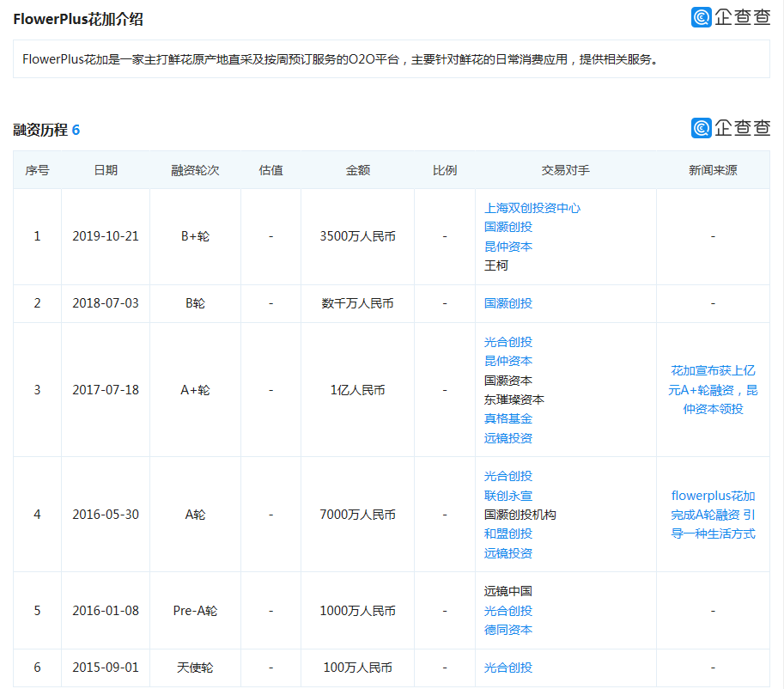Image resolution: width=784 pixels, height=689 pixels.
Task: Select the date 2019-10-21
Action: click(106, 236)
